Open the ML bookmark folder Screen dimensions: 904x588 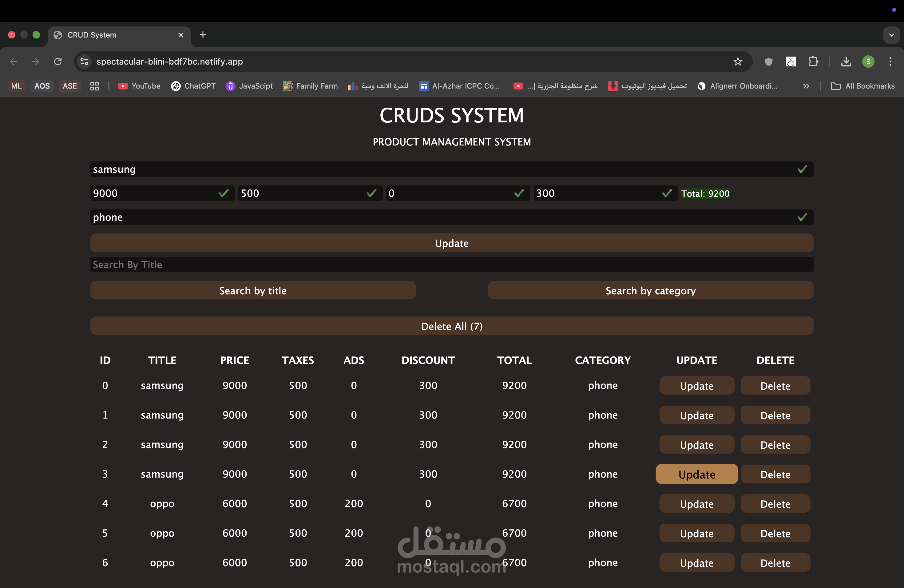(16, 86)
